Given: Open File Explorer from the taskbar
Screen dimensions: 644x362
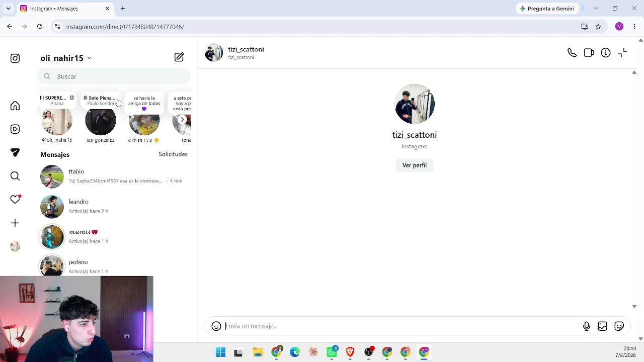Looking at the screenshot, I should point(258,352).
